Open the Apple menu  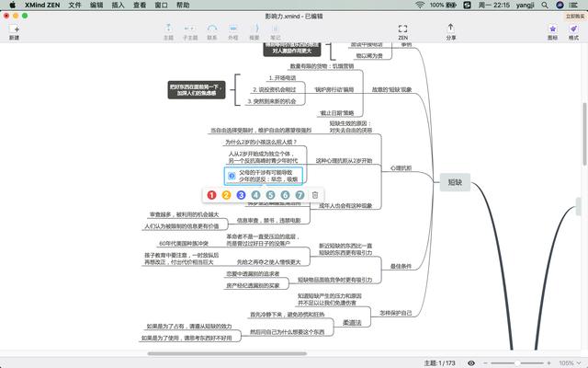point(12,5)
